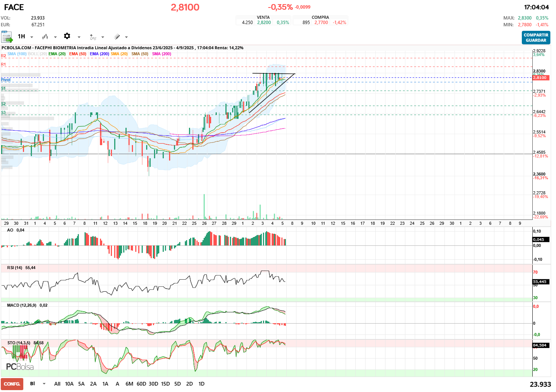Select the 6M time range
Image resolution: width=556 pixels, height=392 pixels.
pos(129,384)
